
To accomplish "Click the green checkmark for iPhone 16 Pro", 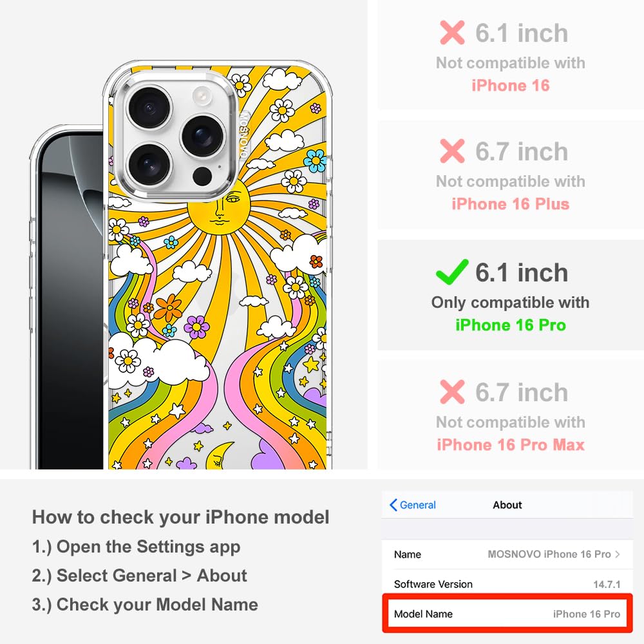I will click(x=451, y=272).
